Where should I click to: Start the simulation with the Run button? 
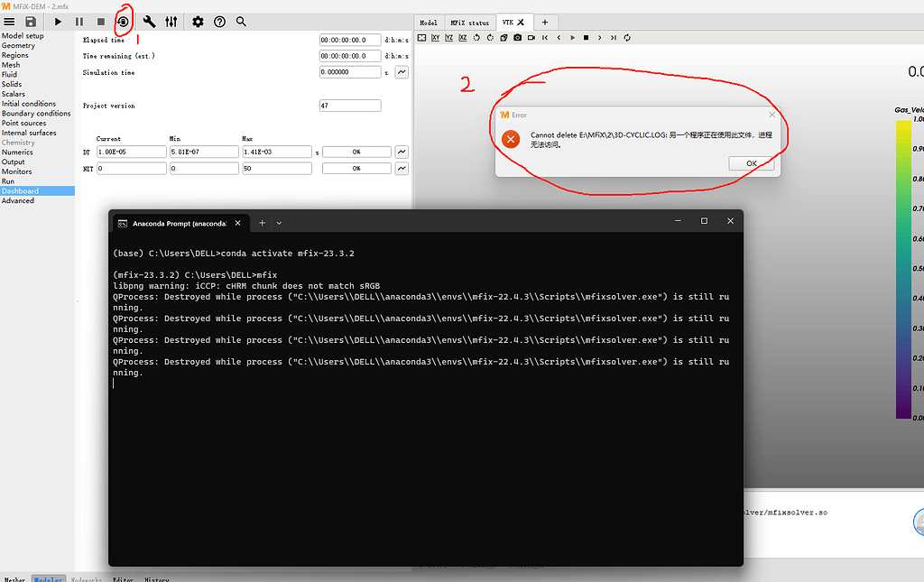pyautogui.click(x=58, y=22)
